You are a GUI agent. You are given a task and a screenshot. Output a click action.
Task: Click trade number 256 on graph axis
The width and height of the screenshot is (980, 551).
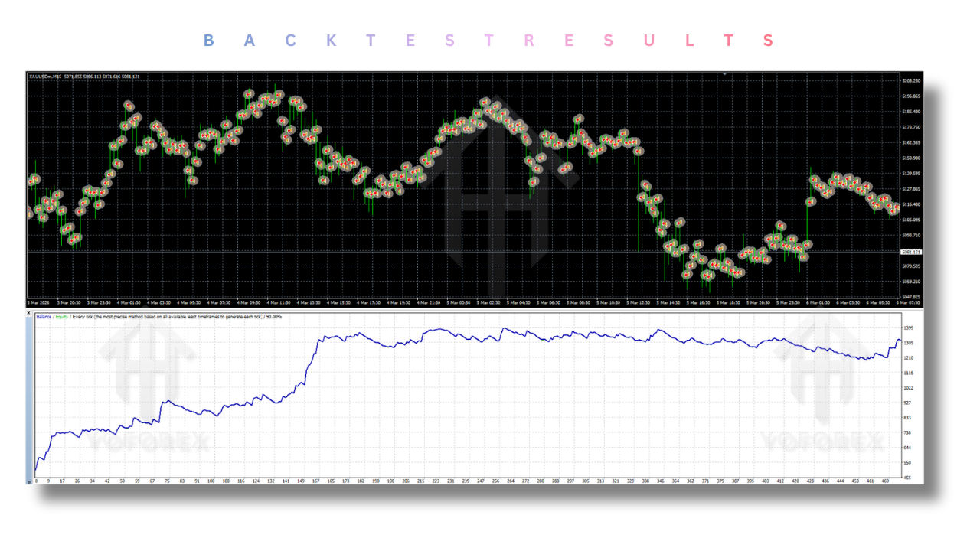495,481
